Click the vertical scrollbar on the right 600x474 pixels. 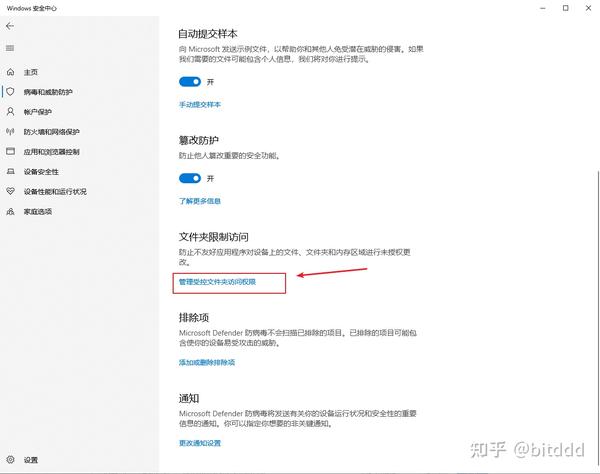click(x=598, y=318)
